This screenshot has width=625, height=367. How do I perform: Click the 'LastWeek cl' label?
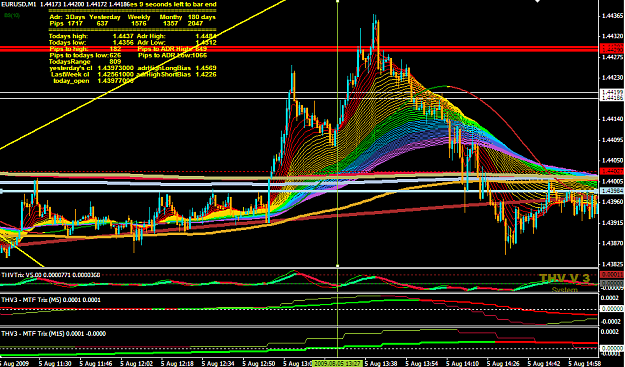click(70, 75)
